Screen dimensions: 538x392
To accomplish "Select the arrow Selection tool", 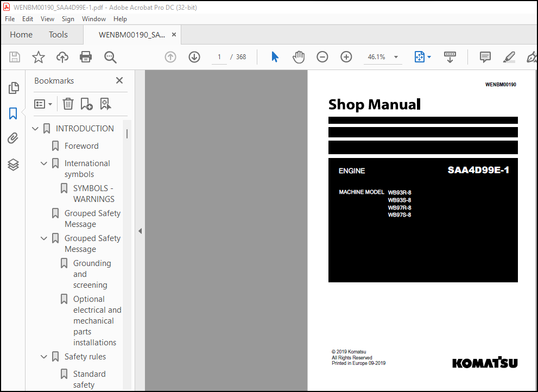I will pos(275,57).
